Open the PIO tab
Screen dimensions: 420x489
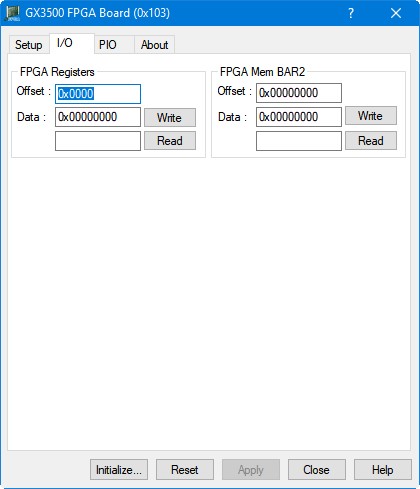pyautogui.click(x=114, y=45)
